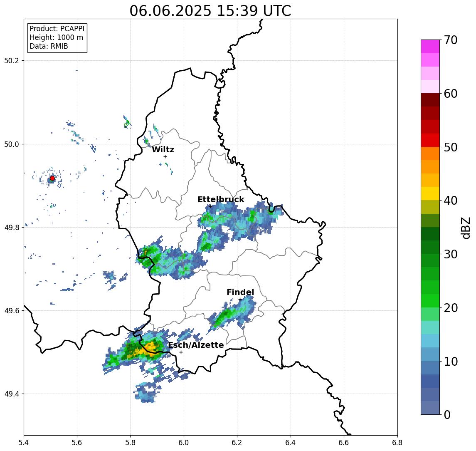Viewport: 476px width, 451px height.
Task: Click the 40 value on the colorbar
Action: 451,201
